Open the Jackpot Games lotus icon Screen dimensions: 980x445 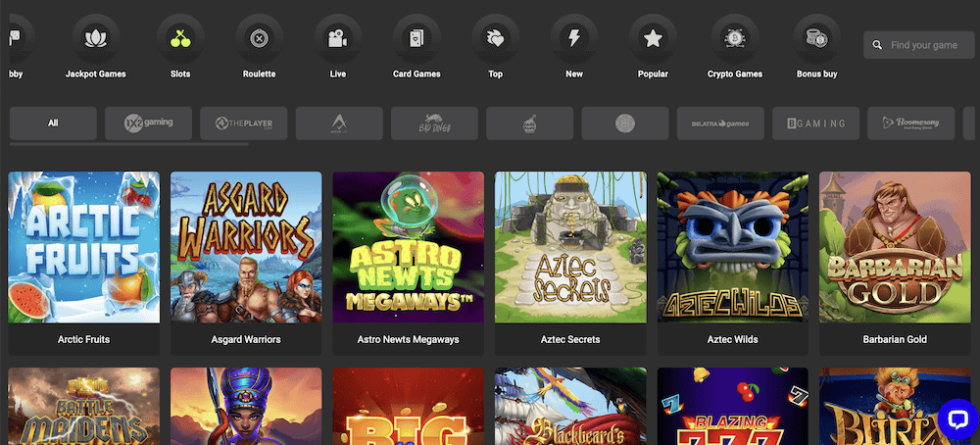click(96, 38)
